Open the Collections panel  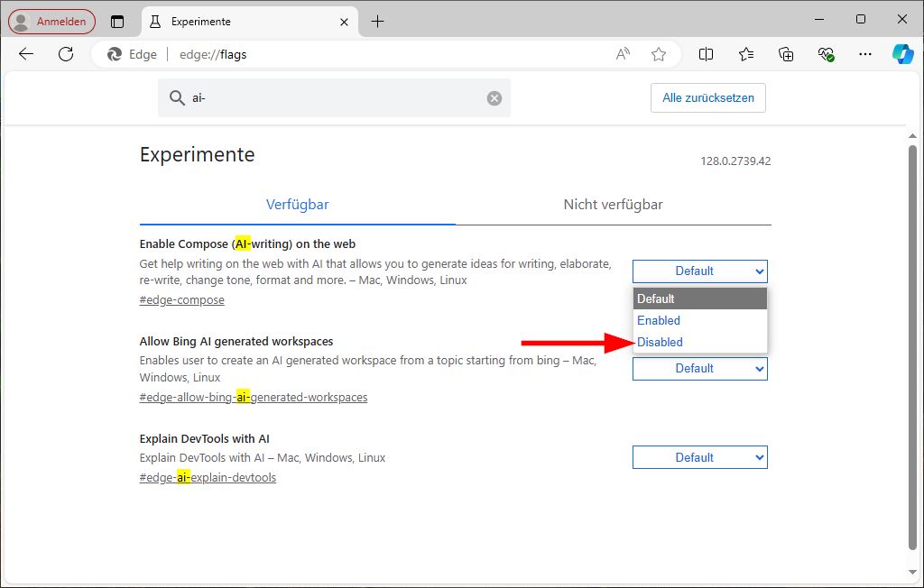click(785, 54)
